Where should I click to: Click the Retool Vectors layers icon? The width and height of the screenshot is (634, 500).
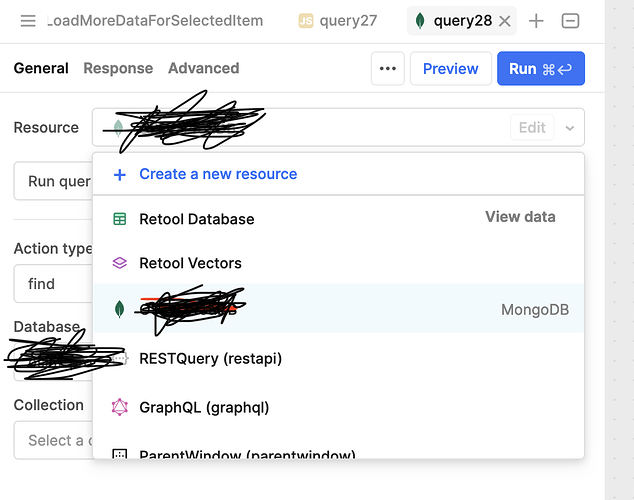click(120, 263)
